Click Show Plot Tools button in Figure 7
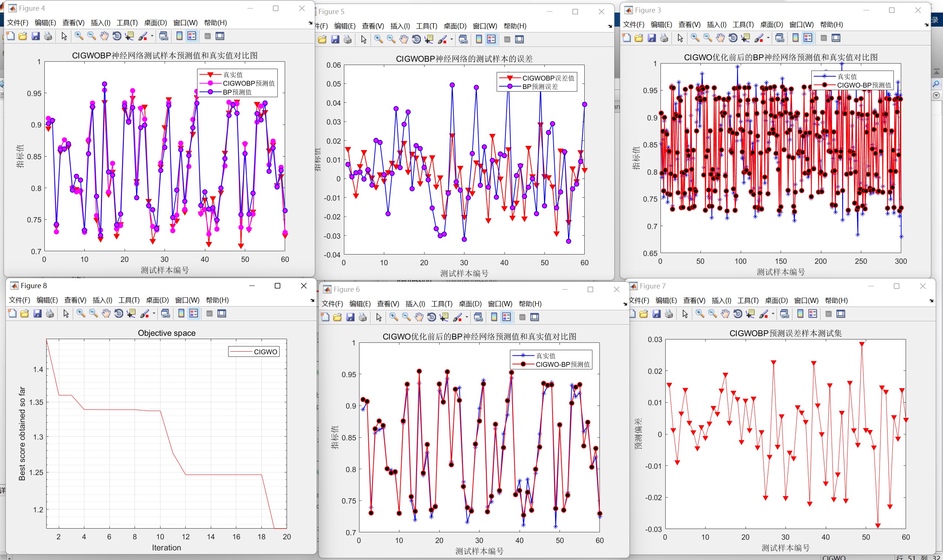Image resolution: width=943 pixels, height=560 pixels. click(841, 314)
